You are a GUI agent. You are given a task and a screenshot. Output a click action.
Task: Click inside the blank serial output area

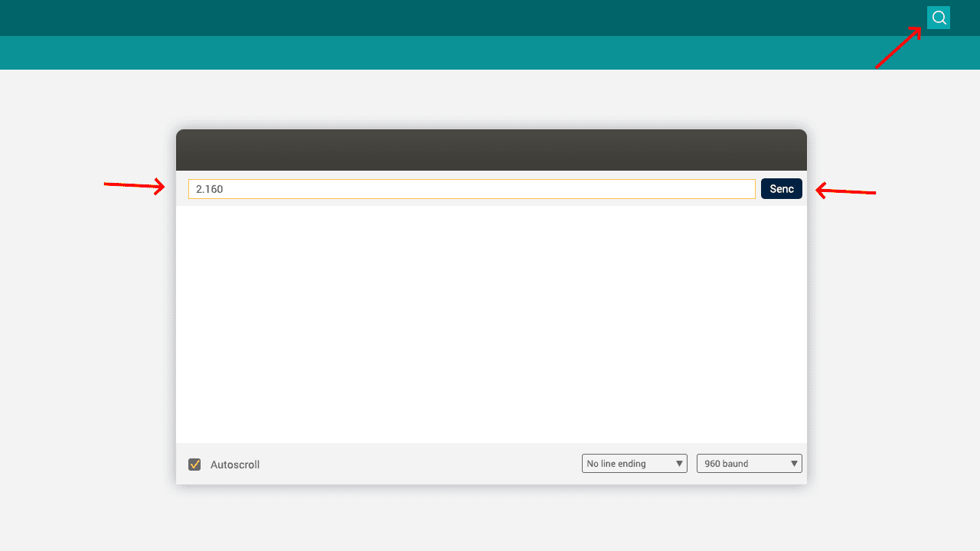coord(490,321)
